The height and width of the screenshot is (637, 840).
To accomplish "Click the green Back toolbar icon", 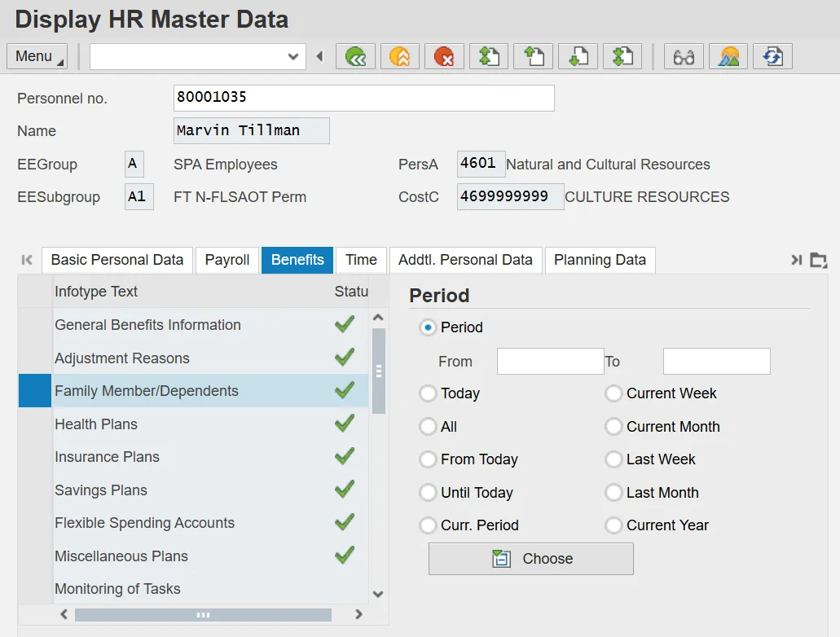I will 356,56.
